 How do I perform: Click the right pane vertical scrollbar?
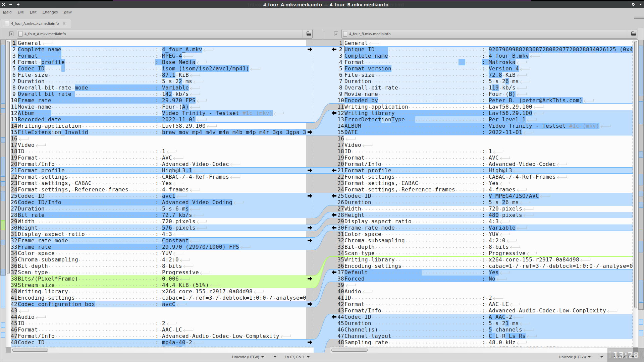(x=636, y=174)
